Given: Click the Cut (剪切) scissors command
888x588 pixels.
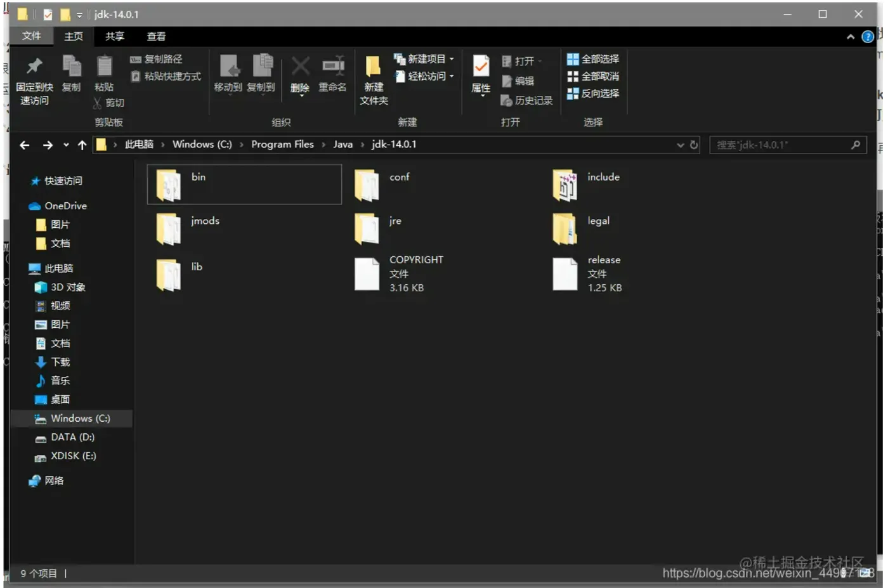Looking at the screenshot, I should pyautogui.click(x=108, y=103).
